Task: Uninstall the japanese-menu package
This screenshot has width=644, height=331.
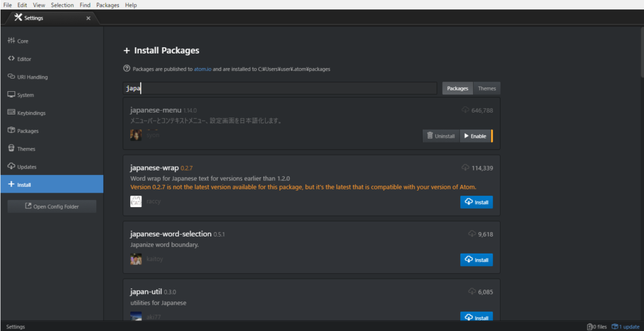Action: (x=441, y=136)
